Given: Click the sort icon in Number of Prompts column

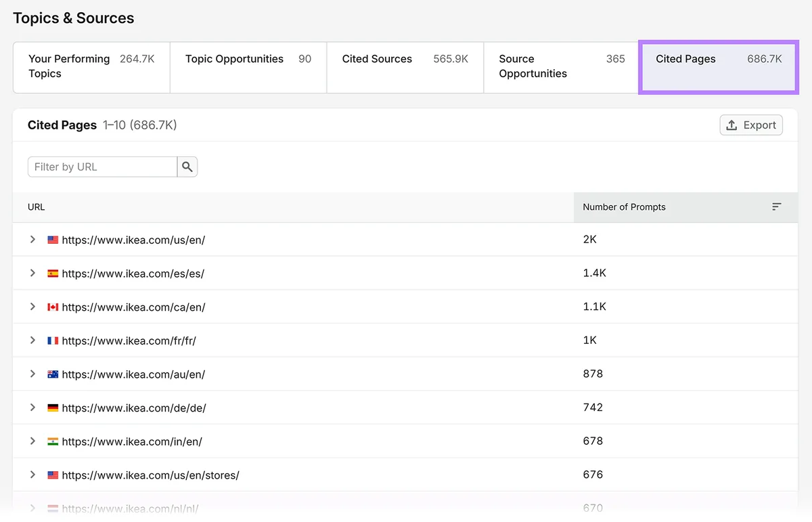Looking at the screenshot, I should tap(777, 206).
